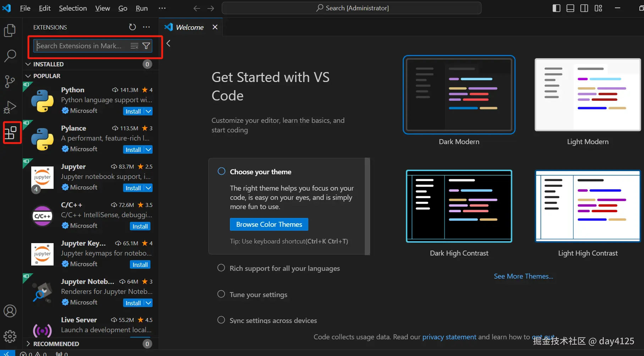The height and width of the screenshot is (356, 644).
Task: Select the Dark High Contrast theme preview
Action: (x=459, y=206)
